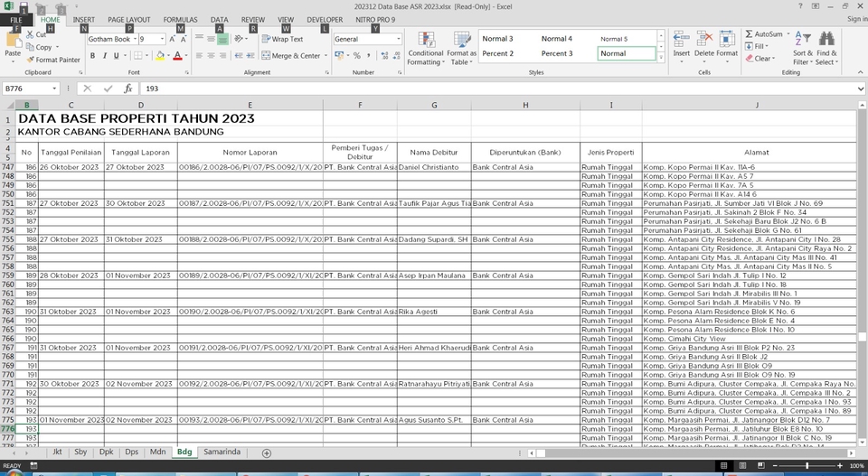Open the Font Color dropdown arrow
This screenshot has height=476, width=868.
point(186,56)
